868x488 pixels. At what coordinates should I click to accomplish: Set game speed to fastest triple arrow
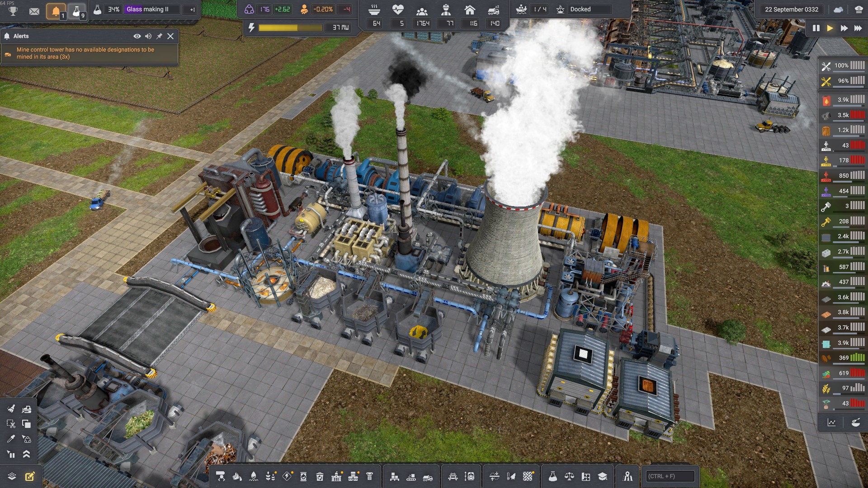(858, 28)
